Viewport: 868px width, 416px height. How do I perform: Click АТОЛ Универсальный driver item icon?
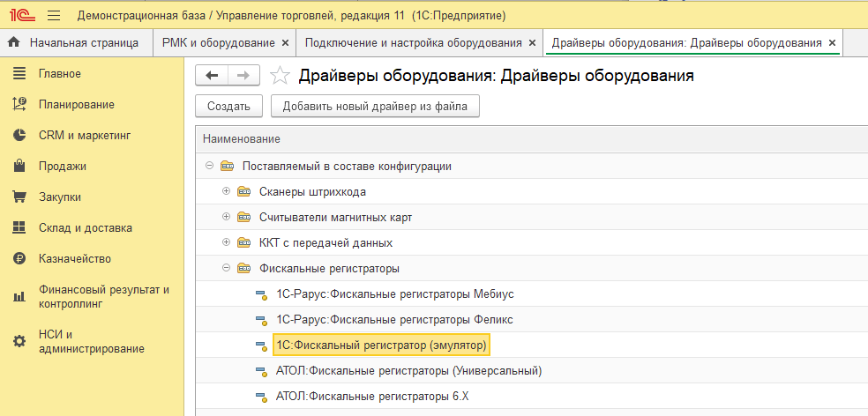point(261,371)
